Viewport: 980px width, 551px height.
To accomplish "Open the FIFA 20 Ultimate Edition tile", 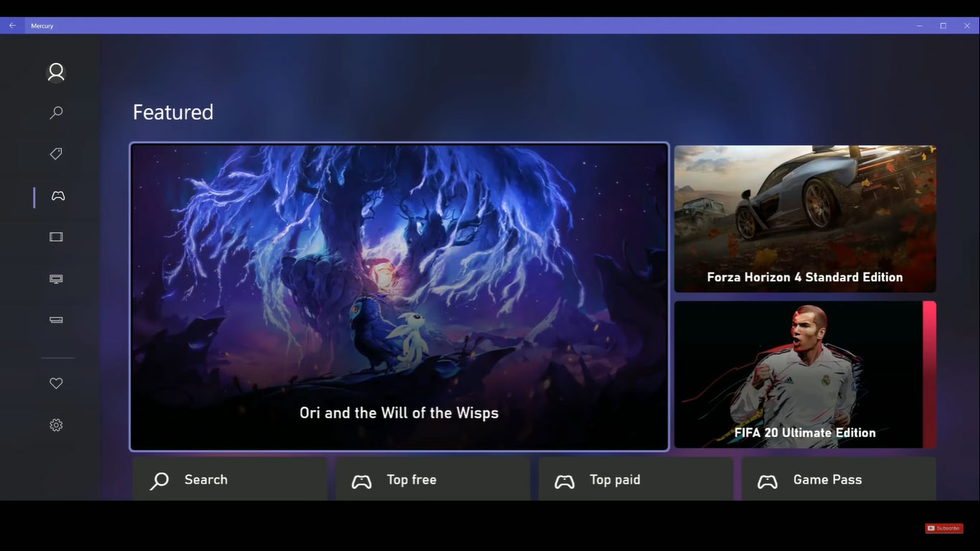I will [x=804, y=374].
